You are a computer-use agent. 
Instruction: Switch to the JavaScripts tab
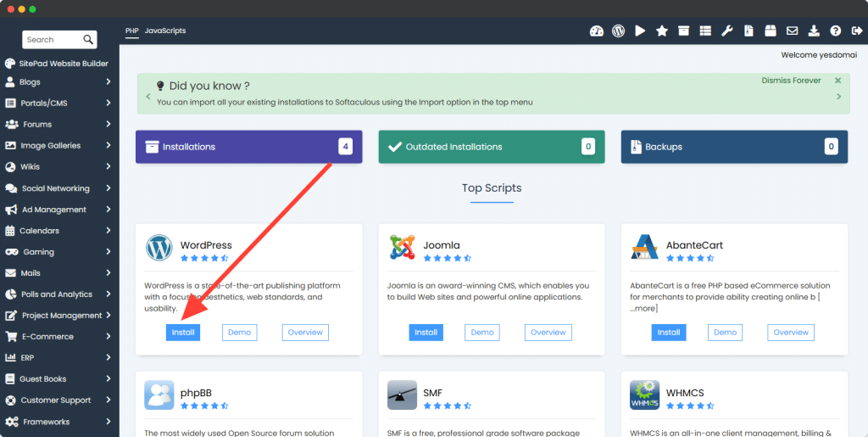coord(165,31)
